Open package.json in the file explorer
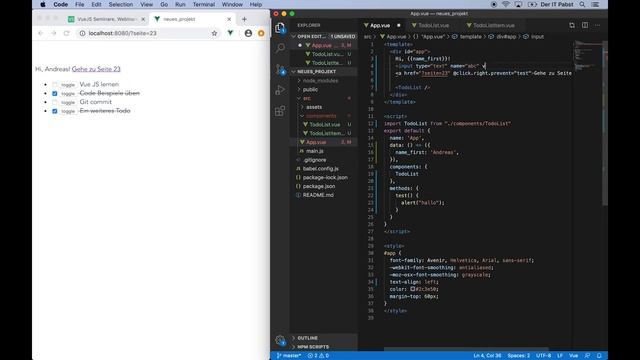This screenshot has height=360, width=640. coord(324,186)
